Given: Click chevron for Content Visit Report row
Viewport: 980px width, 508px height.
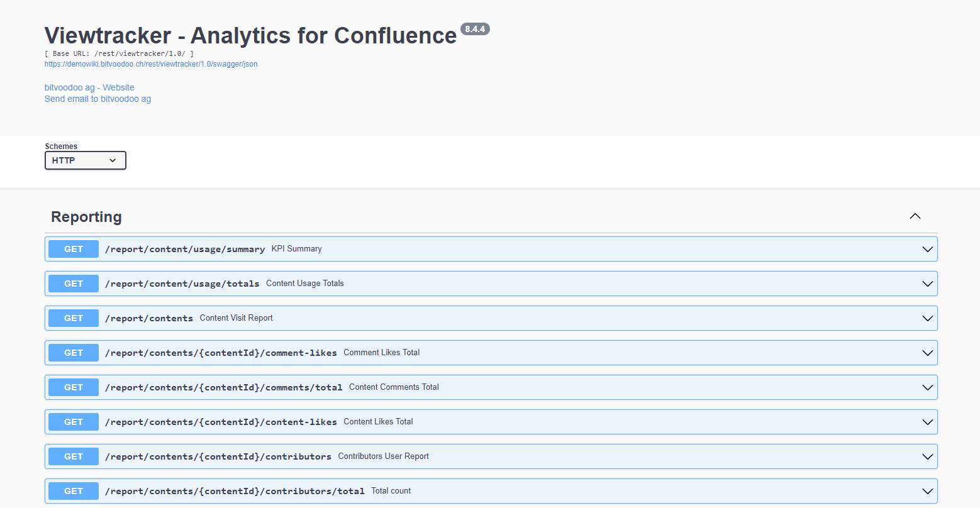Looking at the screenshot, I should click(927, 318).
